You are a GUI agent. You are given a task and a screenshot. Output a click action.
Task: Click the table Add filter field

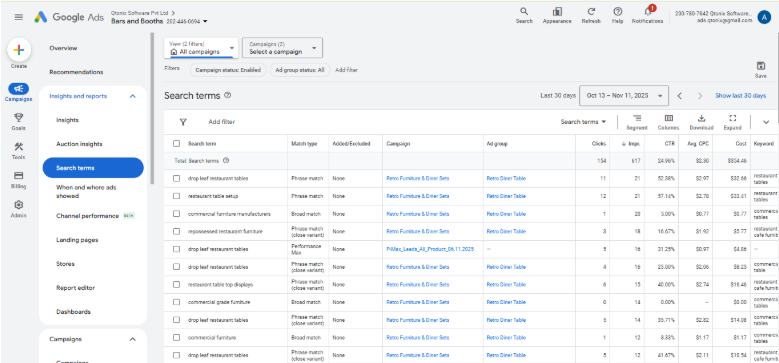point(222,122)
